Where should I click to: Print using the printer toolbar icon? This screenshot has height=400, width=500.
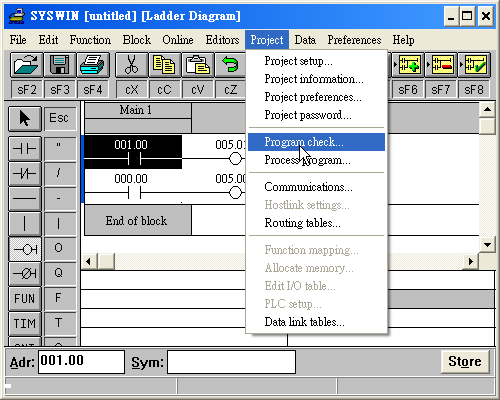93,64
